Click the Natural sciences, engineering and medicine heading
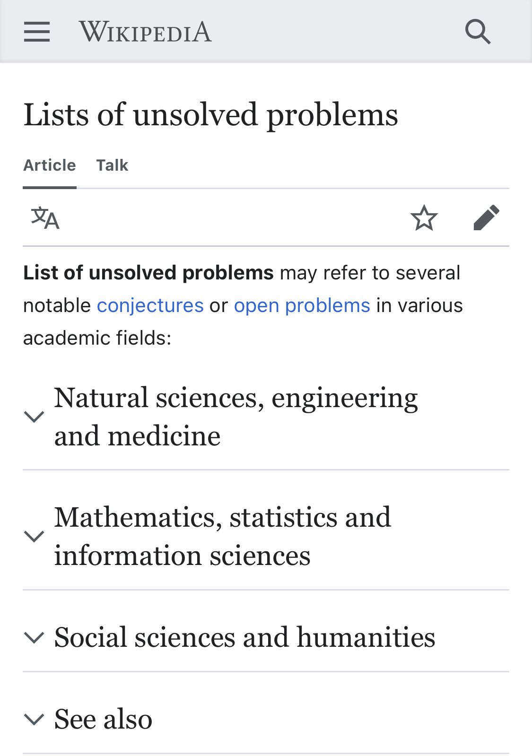 235,417
